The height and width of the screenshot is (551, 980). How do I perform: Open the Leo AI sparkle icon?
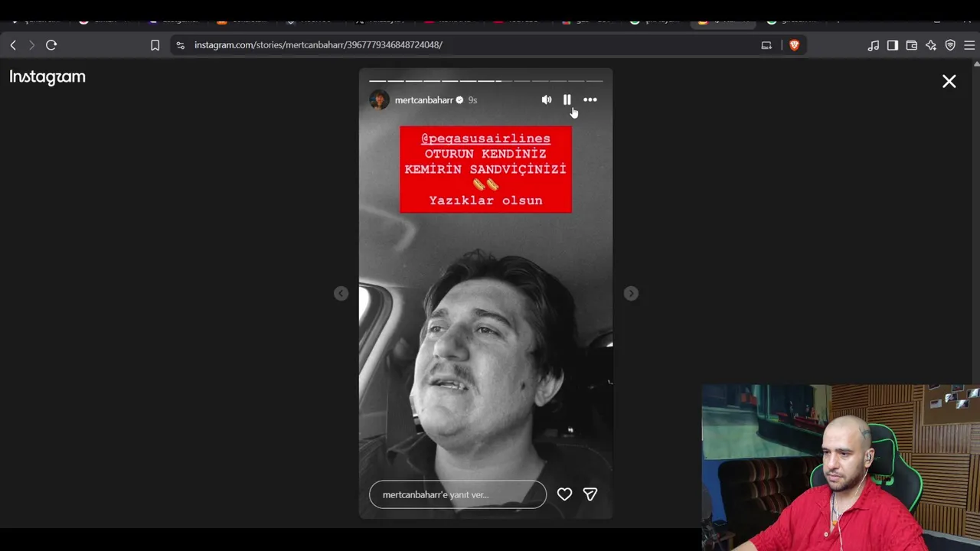pos(931,45)
